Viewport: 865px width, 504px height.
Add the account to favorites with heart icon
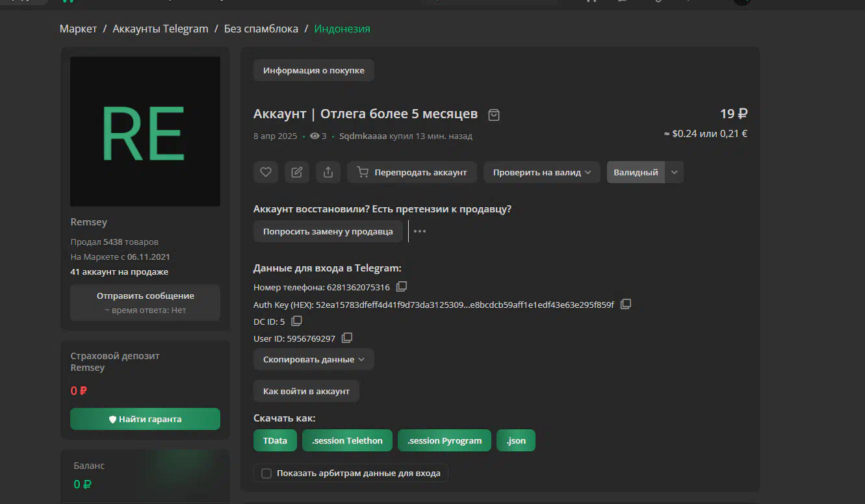click(x=266, y=172)
